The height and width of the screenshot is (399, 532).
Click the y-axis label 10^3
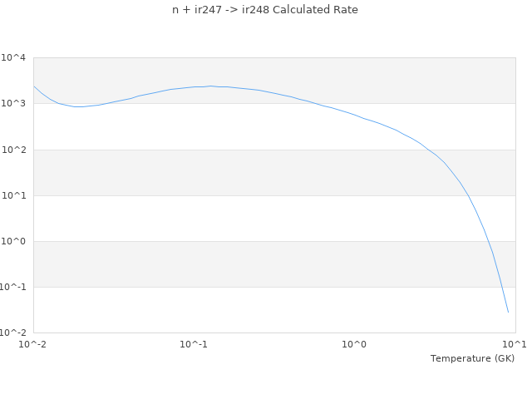[x=14, y=104]
